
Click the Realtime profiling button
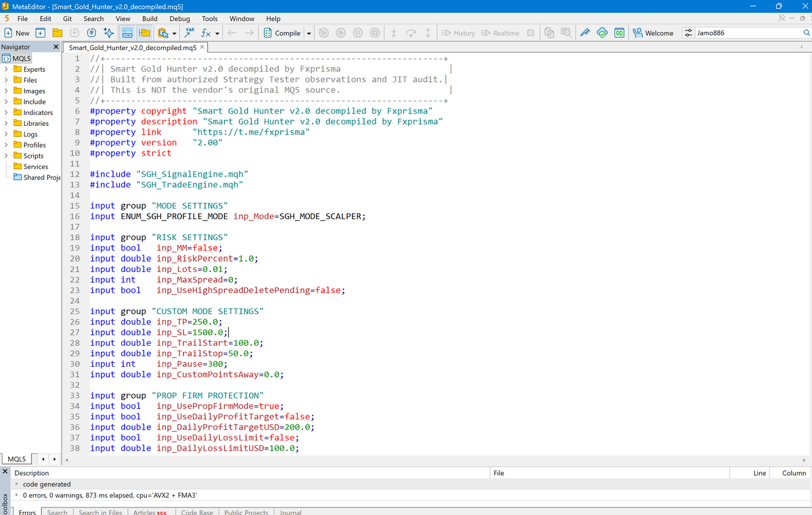pyautogui.click(x=500, y=33)
